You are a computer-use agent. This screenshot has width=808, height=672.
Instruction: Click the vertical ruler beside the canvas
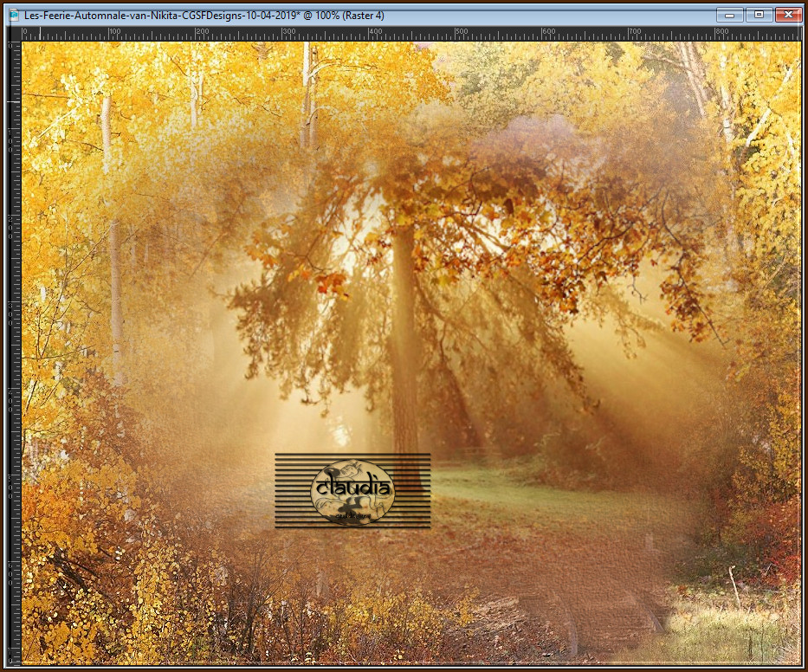coord(15,353)
